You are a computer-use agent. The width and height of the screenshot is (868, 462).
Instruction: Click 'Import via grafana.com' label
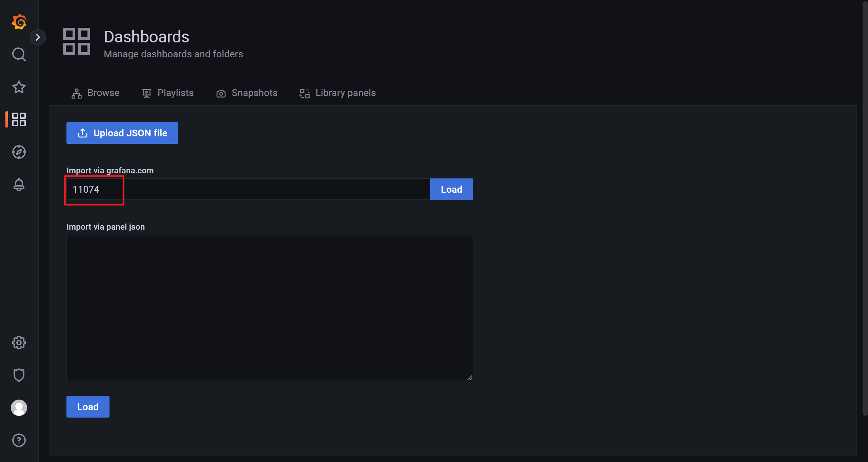tap(110, 171)
